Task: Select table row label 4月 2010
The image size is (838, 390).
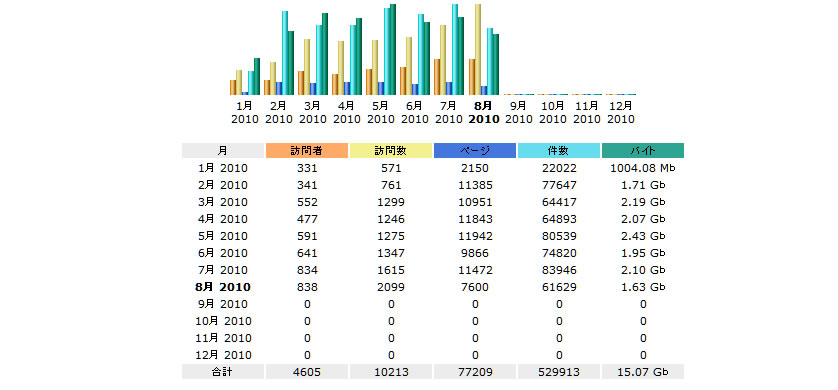Action: point(223,219)
